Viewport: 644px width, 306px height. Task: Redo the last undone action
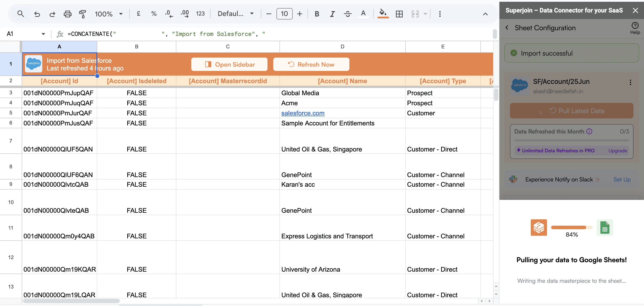(x=52, y=14)
